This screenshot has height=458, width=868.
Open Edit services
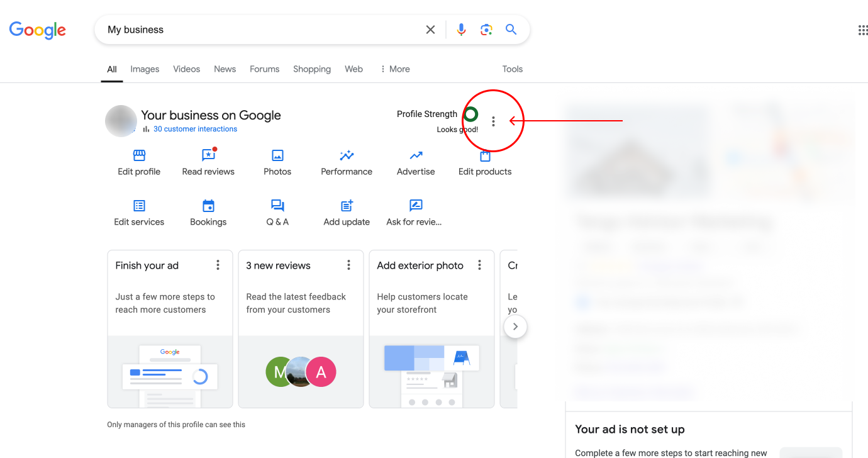click(139, 213)
